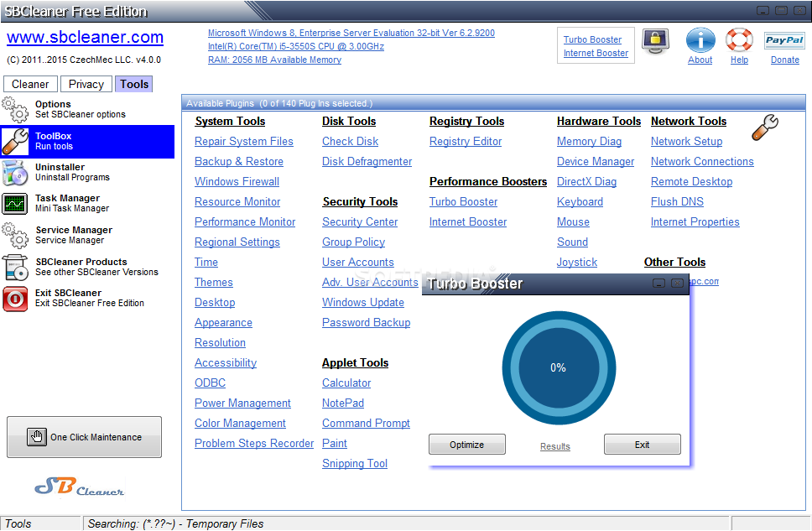
Task: Switch to the Privacy tab
Action: [x=86, y=84]
